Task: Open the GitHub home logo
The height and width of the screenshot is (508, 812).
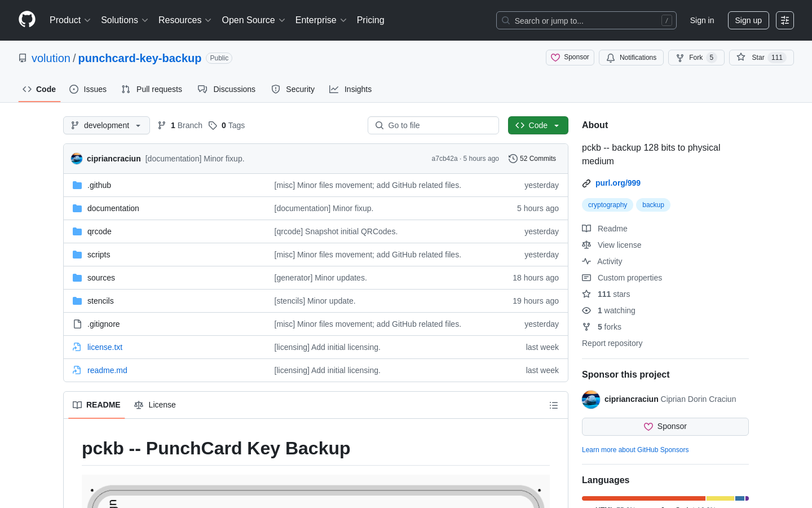Action: [x=27, y=20]
